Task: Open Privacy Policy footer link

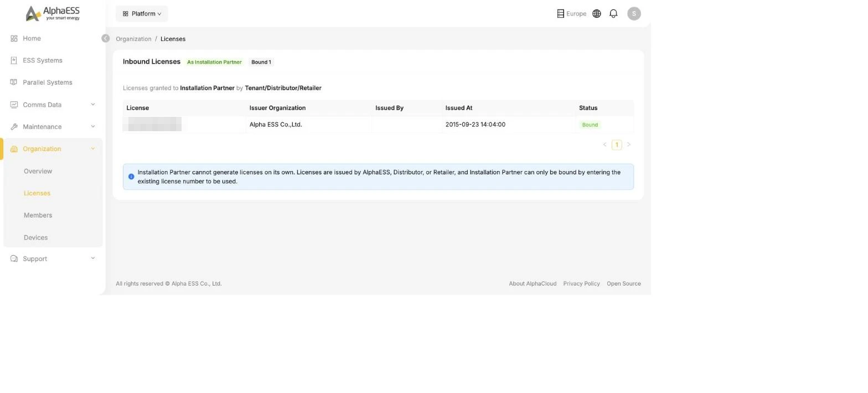Action: [x=581, y=283]
